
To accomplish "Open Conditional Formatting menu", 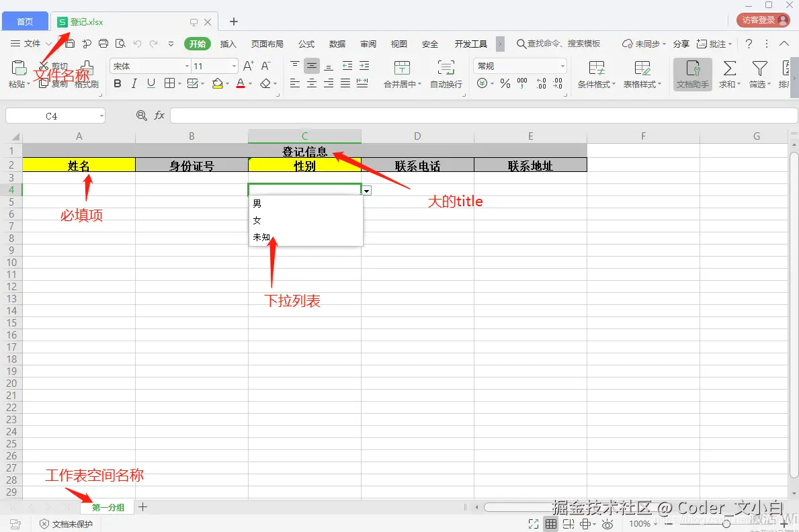I will [597, 75].
